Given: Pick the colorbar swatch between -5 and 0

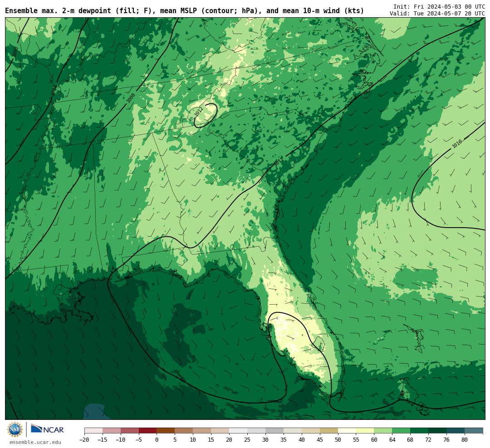Looking at the screenshot, I should click(148, 431).
